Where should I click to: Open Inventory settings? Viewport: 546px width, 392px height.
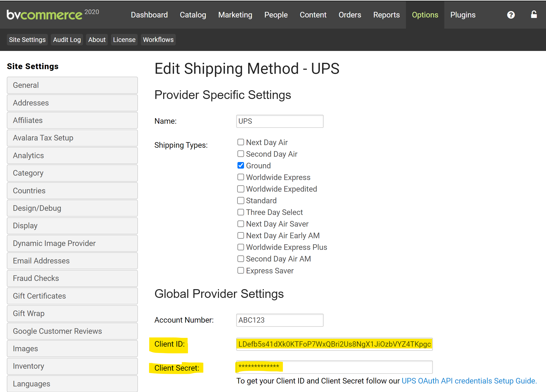click(x=72, y=366)
